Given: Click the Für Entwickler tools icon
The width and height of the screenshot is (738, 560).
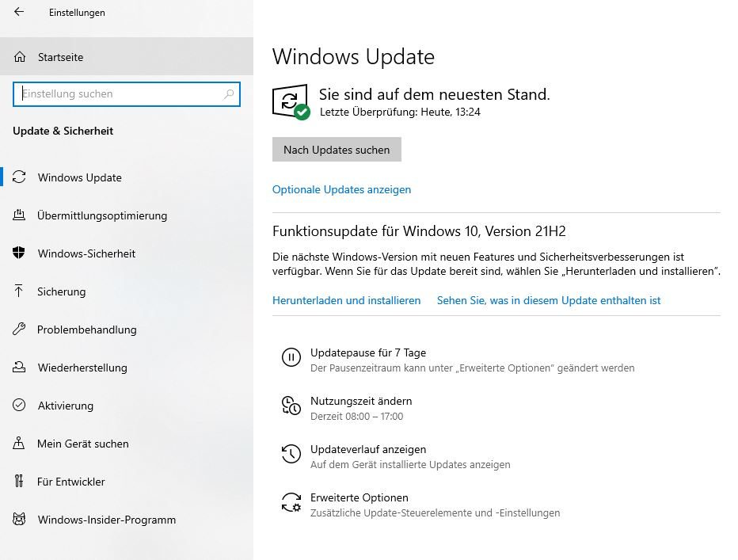Looking at the screenshot, I should pyautogui.click(x=19, y=481).
